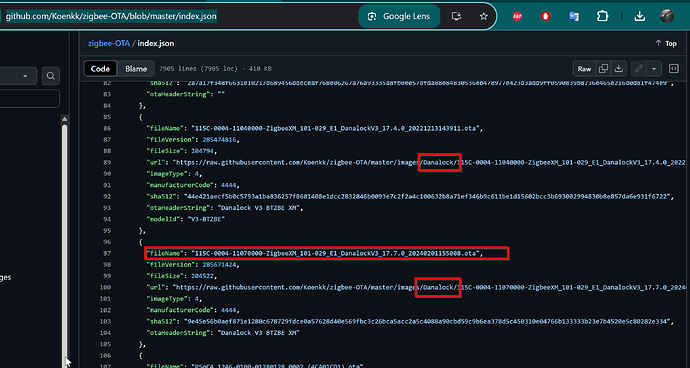690x368 pixels.
Task: Click line number 105
Action: pyautogui.click(x=106, y=344)
